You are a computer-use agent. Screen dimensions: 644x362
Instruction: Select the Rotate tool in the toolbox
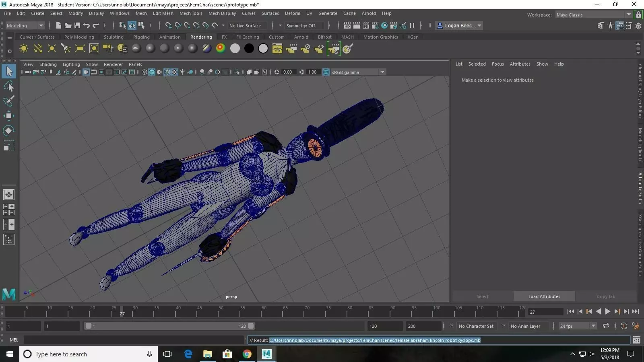[x=8, y=130]
